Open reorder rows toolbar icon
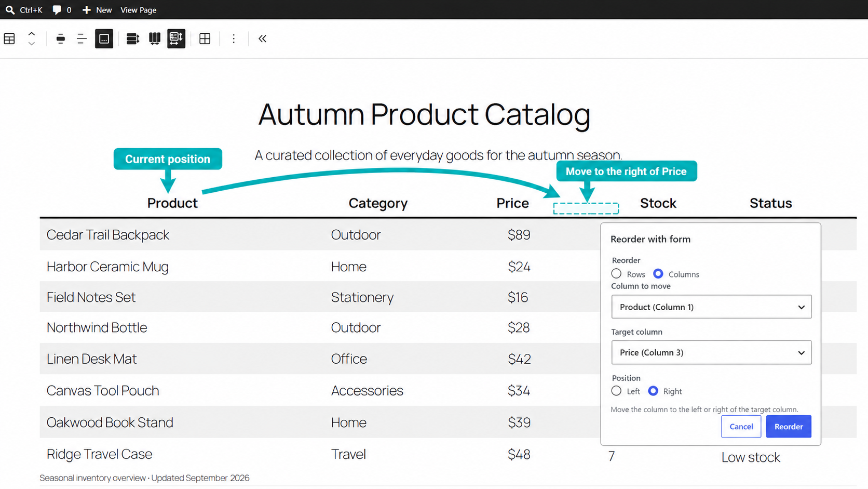 click(133, 39)
